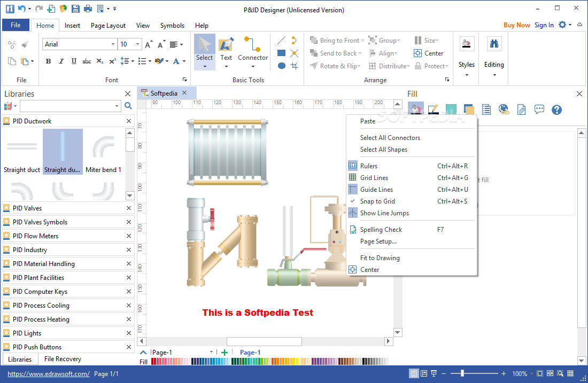
Task: Apply superscript formatting
Action: point(112,61)
